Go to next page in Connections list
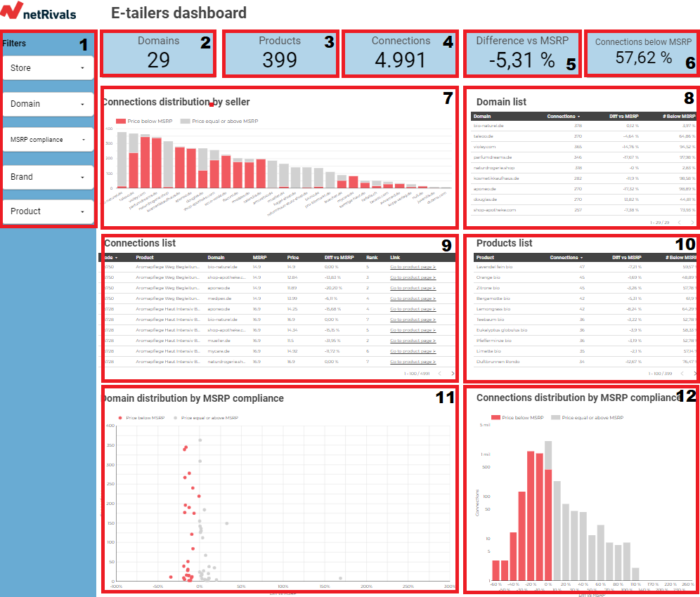This screenshot has width=700, height=597. coord(452,374)
